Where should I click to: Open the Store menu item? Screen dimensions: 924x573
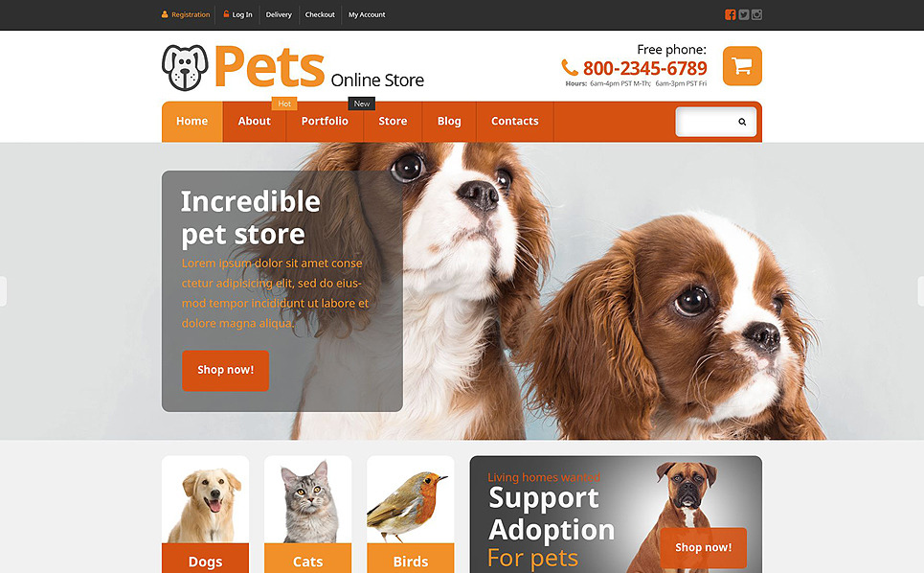[393, 122]
